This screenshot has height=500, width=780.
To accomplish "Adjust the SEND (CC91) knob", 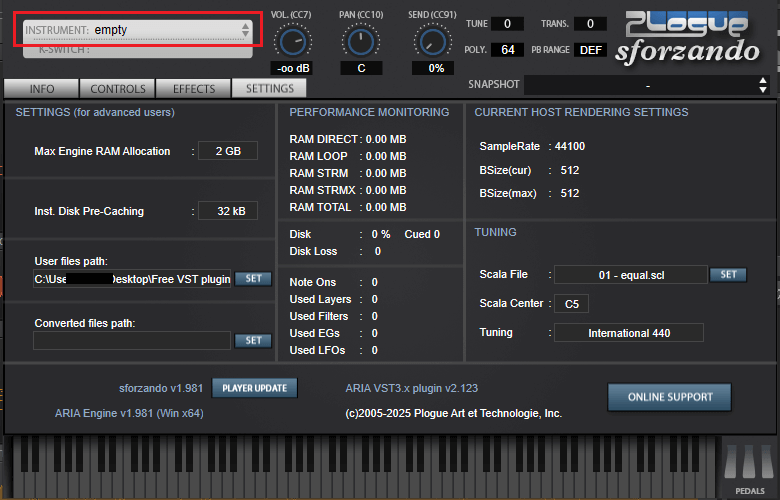I will [x=432, y=42].
